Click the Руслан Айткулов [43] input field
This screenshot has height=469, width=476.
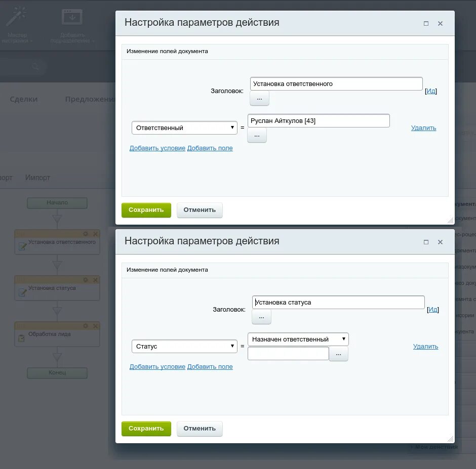click(x=319, y=121)
